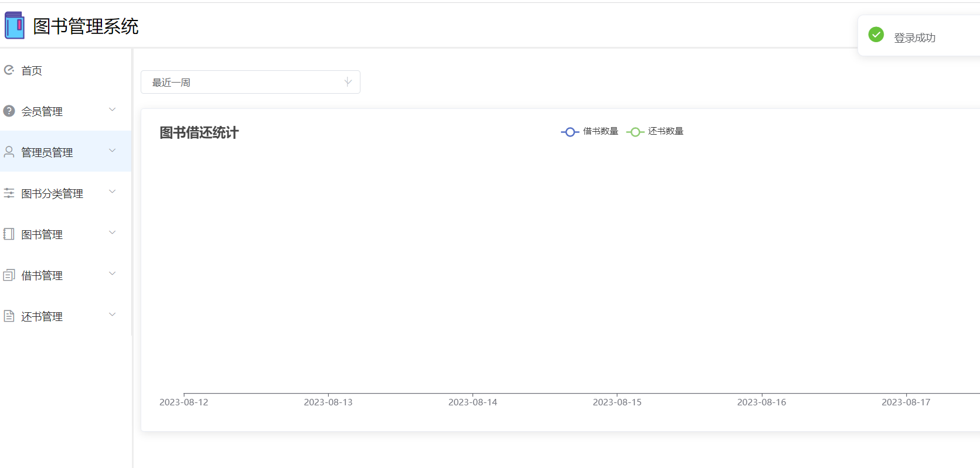The width and height of the screenshot is (980, 468).
Task: Select the 管理员管理 menu
Action: coord(66,151)
